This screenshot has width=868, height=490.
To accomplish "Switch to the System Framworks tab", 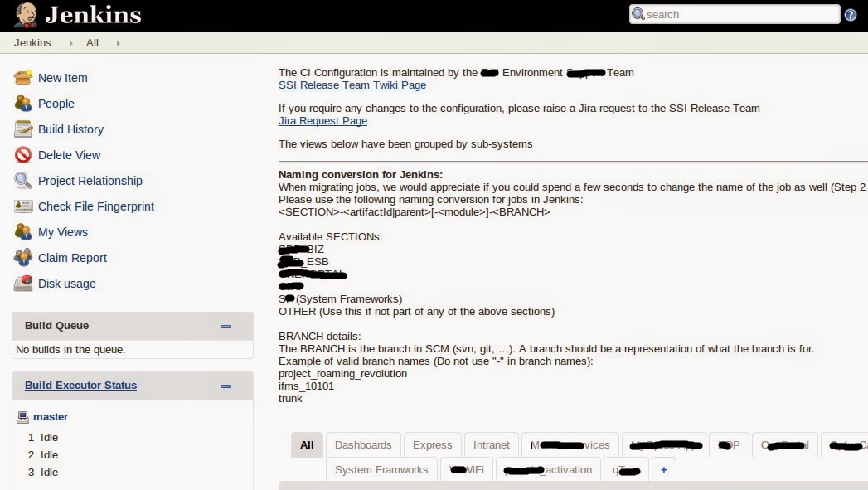I will click(x=381, y=470).
